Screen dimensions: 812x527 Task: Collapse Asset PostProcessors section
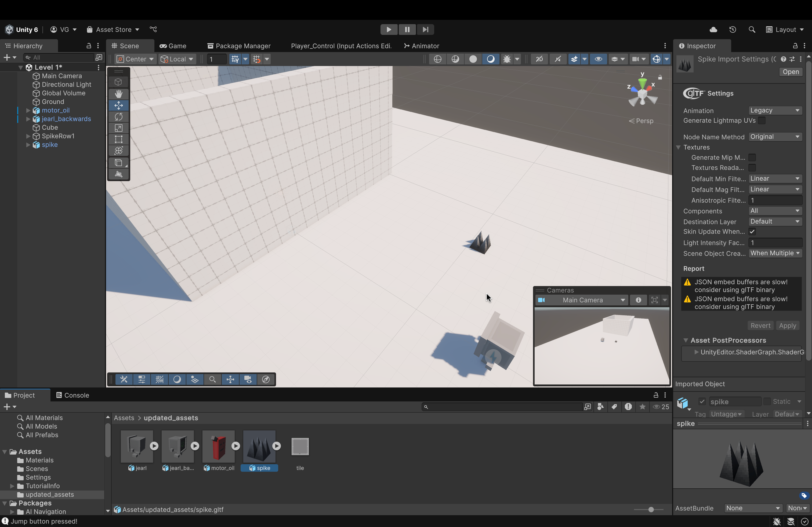686,340
